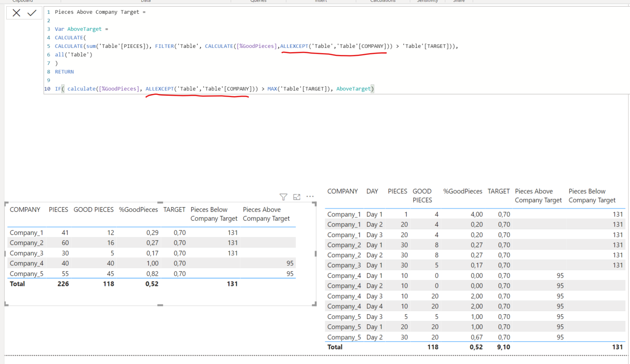The image size is (630, 364).
Task: Click the all('Table') line in the formula
Action: click(73, 55)
